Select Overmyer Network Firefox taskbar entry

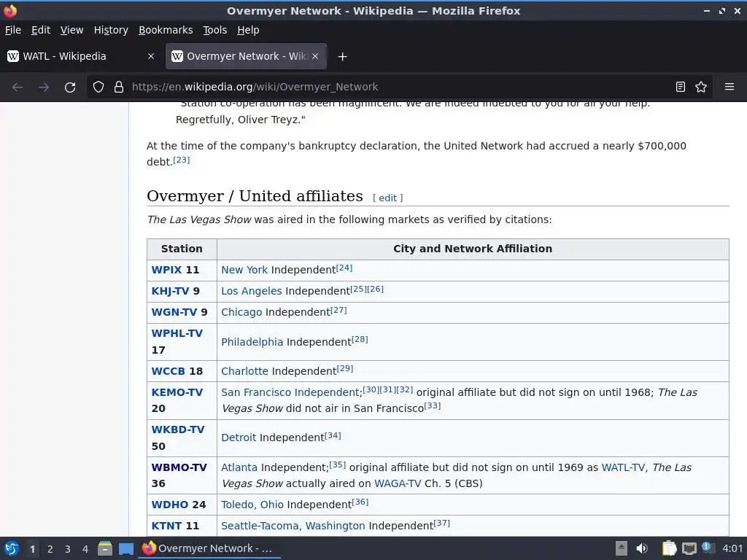(x=209, y=548)
